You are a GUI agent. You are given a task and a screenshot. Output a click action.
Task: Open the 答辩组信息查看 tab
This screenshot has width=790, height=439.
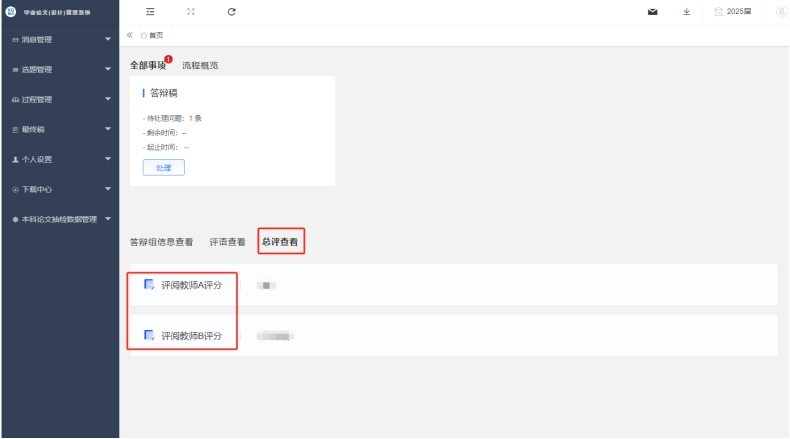[161, 242]
